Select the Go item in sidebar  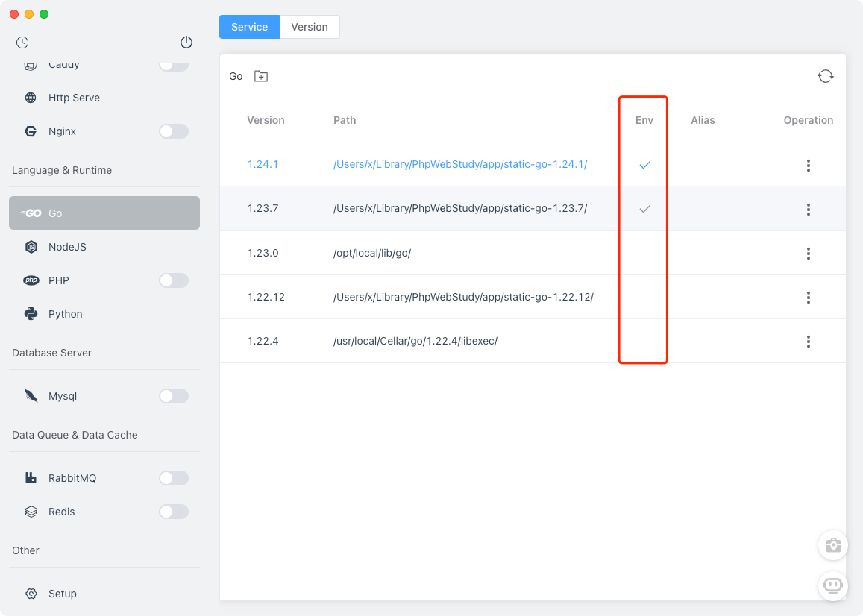tap(104, 213)
